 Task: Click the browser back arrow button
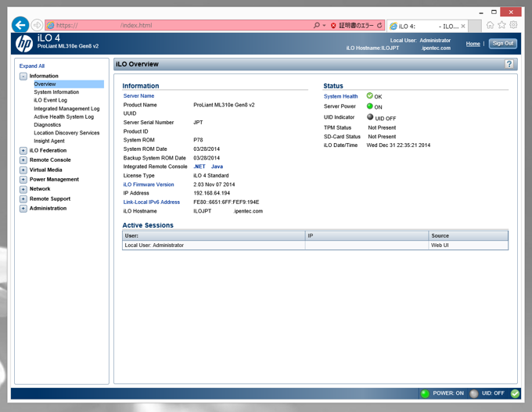point(20,25)
